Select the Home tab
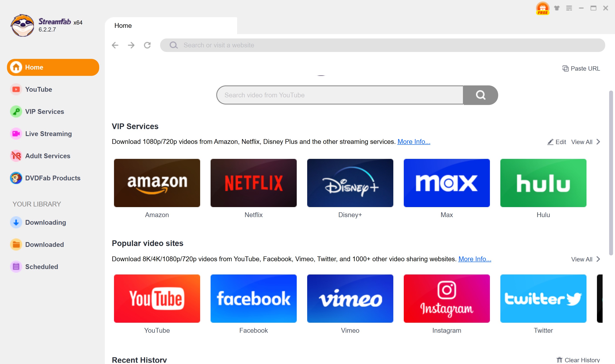This screenshot has width=615, height=364. (x=171, y=25)
